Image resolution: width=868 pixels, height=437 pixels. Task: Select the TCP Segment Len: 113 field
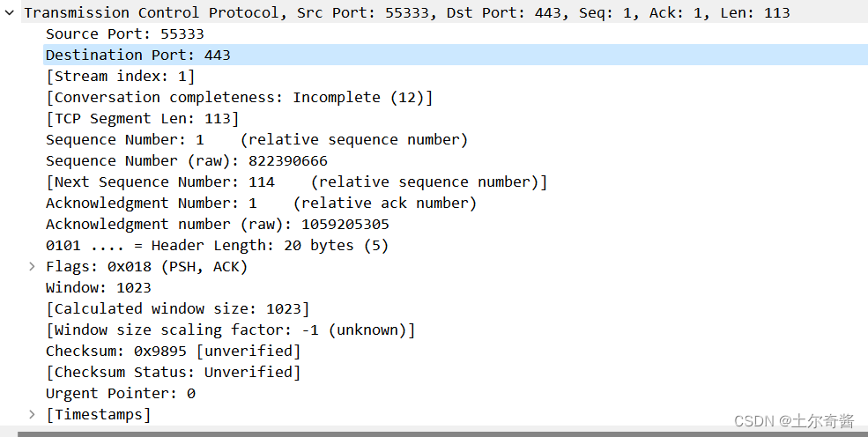pos(142,118)
